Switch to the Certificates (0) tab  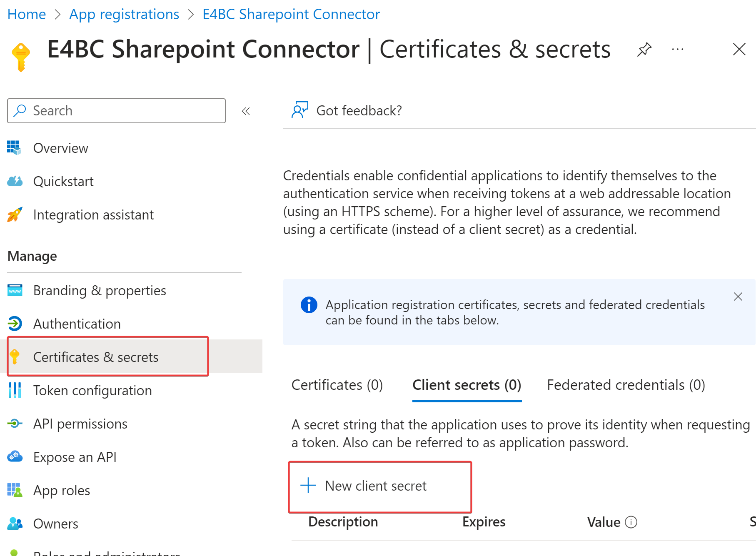(337, 385)
